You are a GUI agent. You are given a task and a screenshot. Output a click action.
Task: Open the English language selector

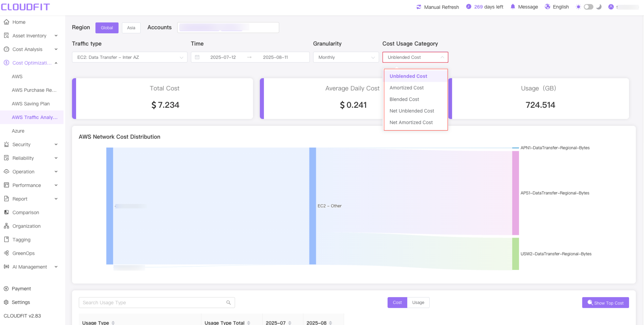560,7
